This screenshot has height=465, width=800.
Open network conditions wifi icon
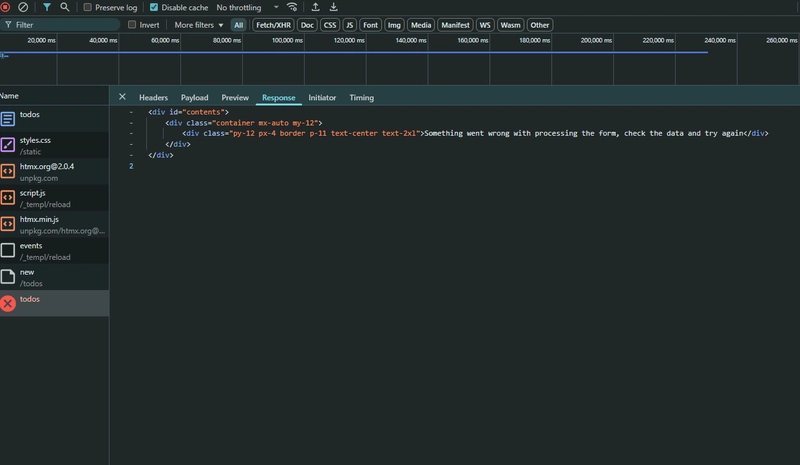click(x=292, y=7)
